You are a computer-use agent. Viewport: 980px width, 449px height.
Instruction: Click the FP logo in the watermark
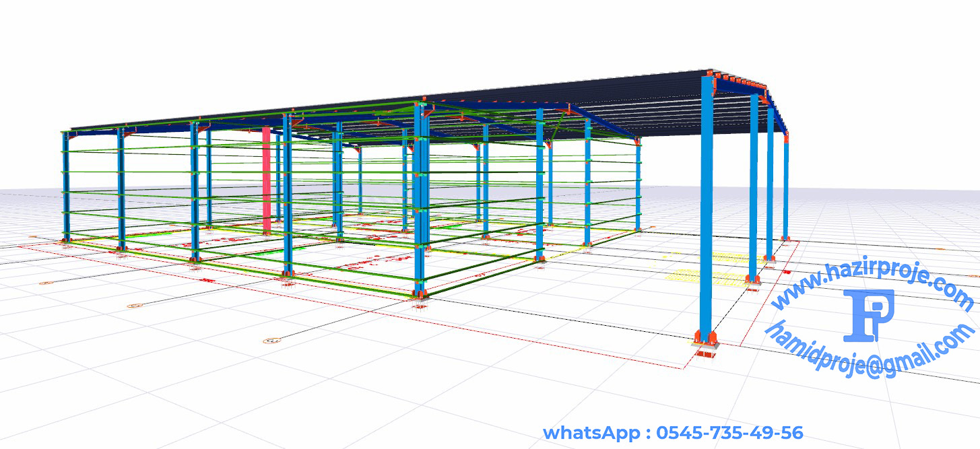click(x=868, y=314)
